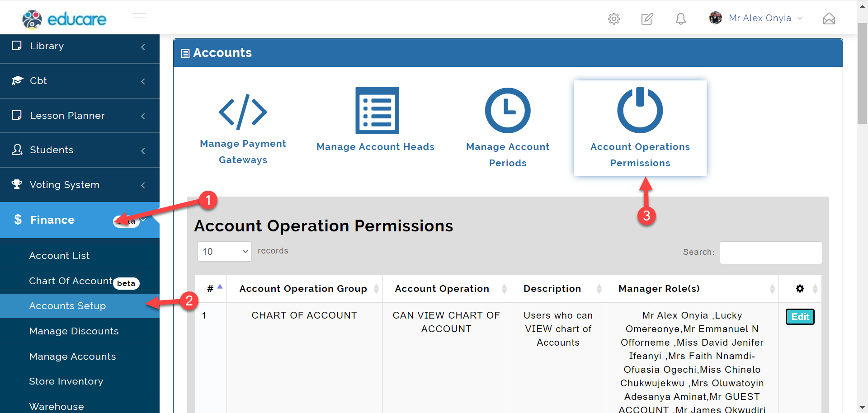Open the inbox envelope icon
868x413 pixels.
coord(829,19)
